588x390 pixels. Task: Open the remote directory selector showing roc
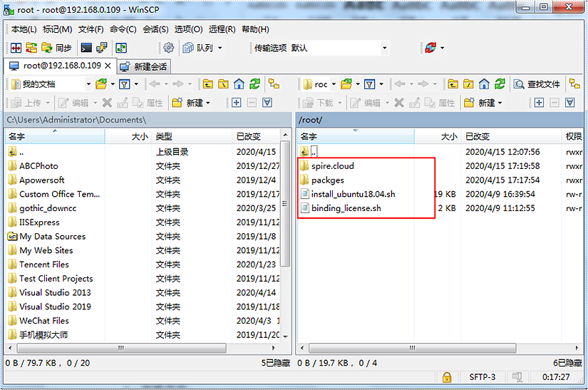pos(319,84)
